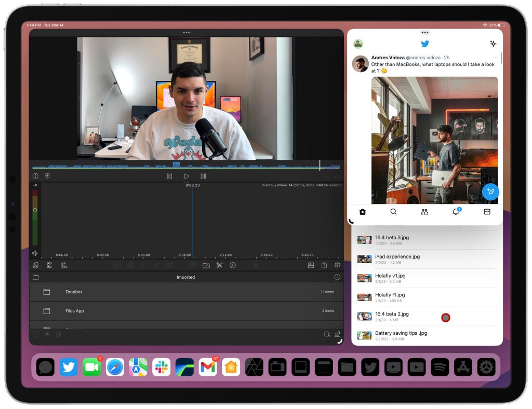Open Twitter notifications bell tab
Viewport: 532px width, 409px height.
point(456,211)
